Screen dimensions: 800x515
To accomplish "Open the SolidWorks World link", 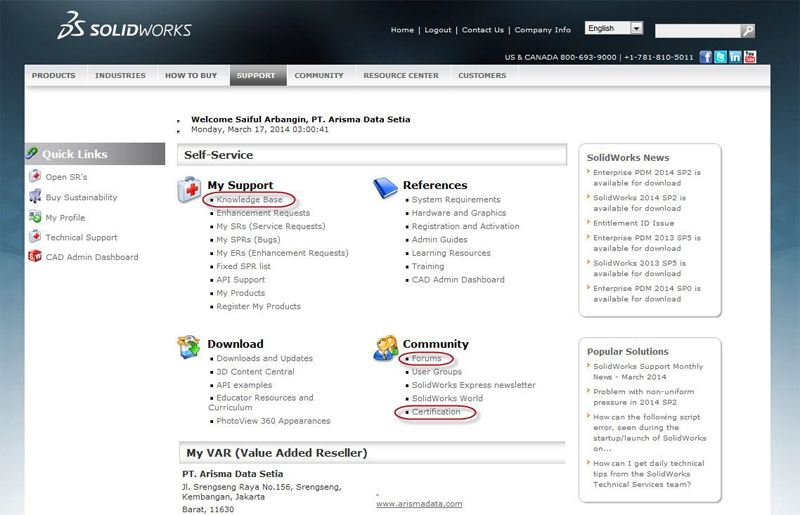I will pyautogui.click(x=447, y=398).
